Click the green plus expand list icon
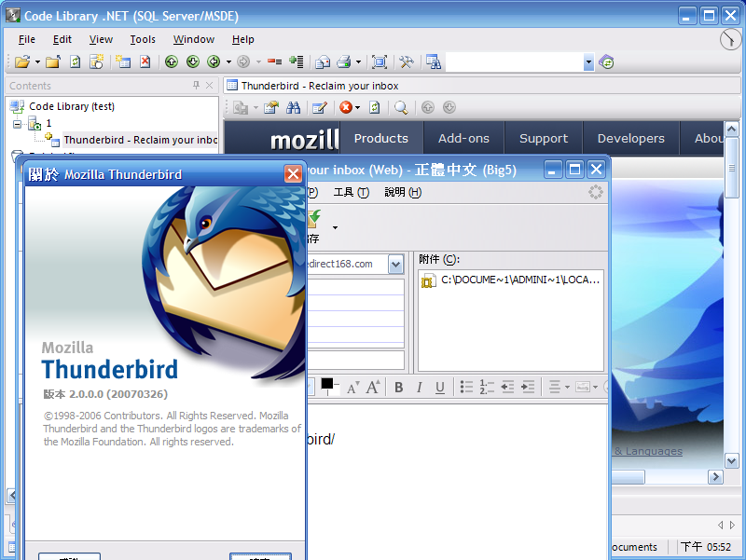746x560 pixels. point(296,61)
